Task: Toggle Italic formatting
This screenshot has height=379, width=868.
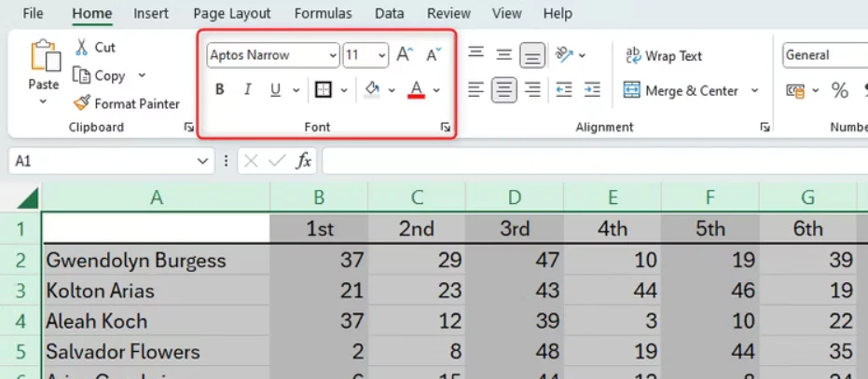Action: pyautogui.click(x=247, y=90)
